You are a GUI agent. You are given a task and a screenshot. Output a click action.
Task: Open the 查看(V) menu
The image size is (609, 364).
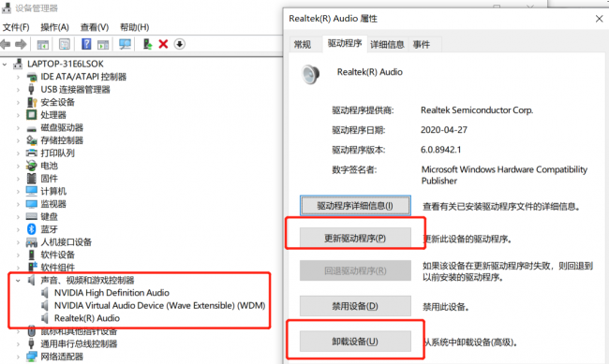95,27
